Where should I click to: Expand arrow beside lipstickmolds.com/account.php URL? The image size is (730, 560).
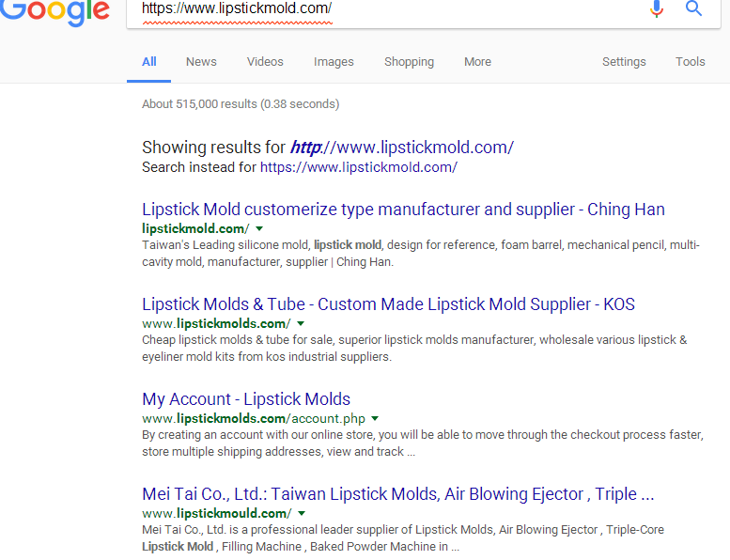click(x=375, y=418)
